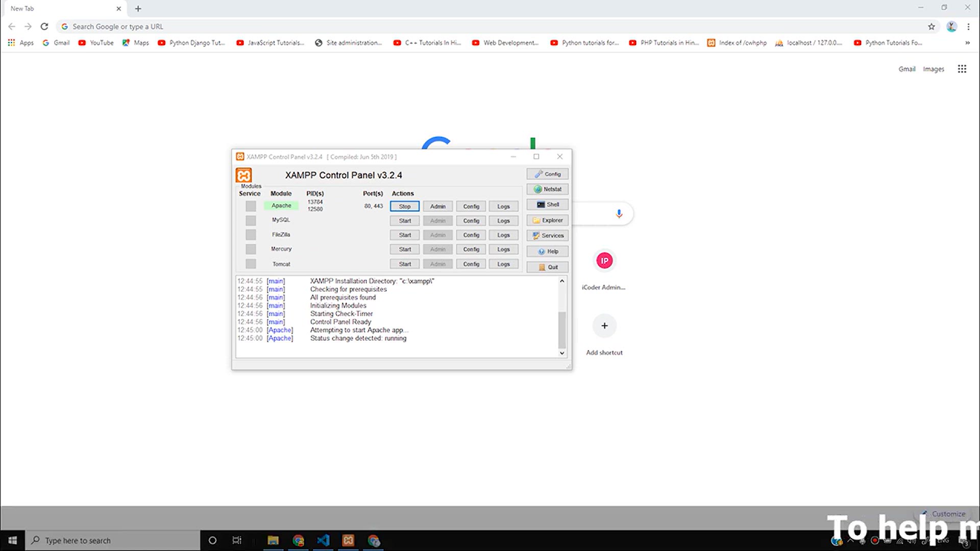Open Visual Studio Code from taskbar
This screenshot has width=980, height=551.
323,540
